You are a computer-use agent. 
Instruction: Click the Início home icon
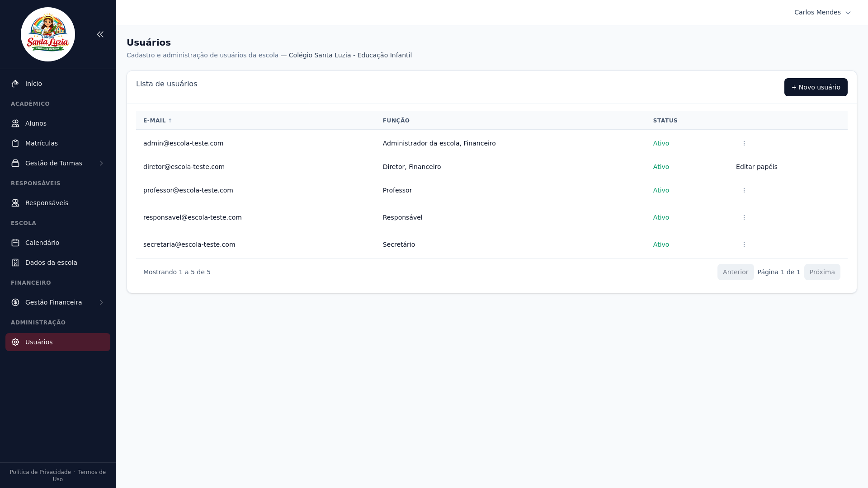coord(15,84)
